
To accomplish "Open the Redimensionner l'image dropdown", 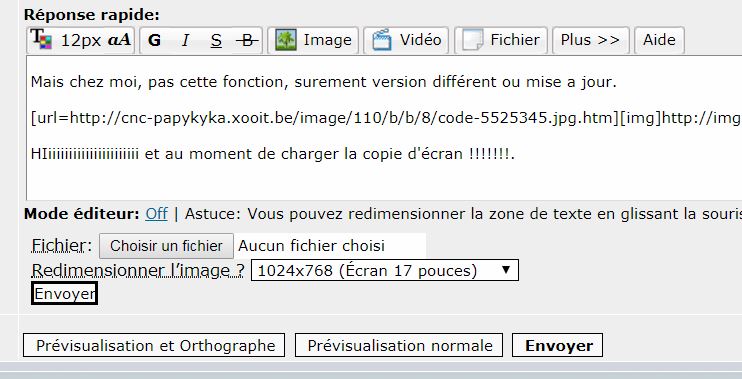I will click(384, 270).
